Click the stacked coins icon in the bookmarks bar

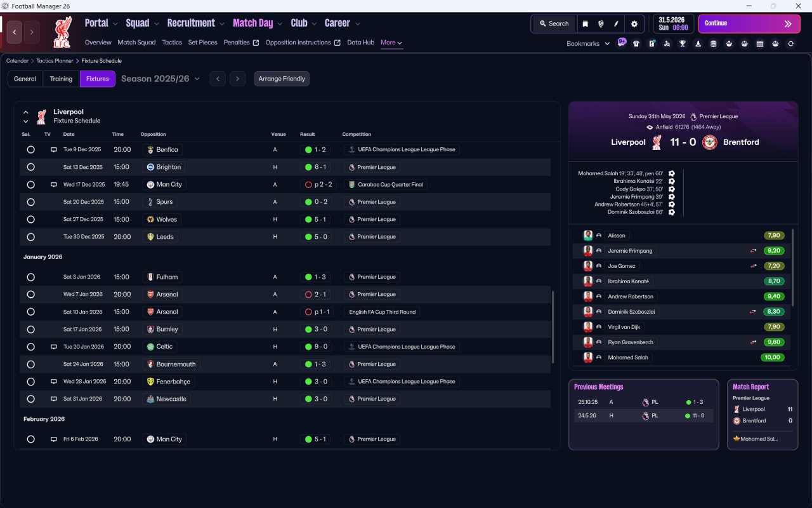coord(714,44)
